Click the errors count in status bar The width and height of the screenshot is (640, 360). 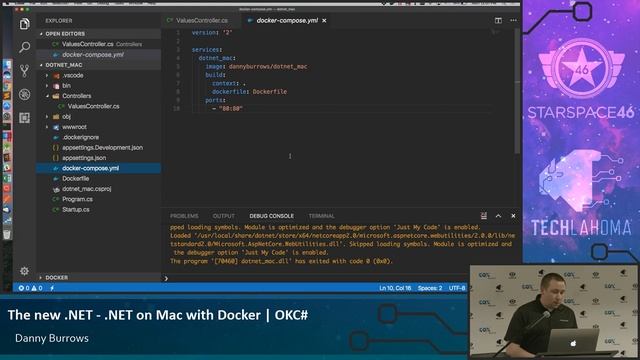click(24, 288)
